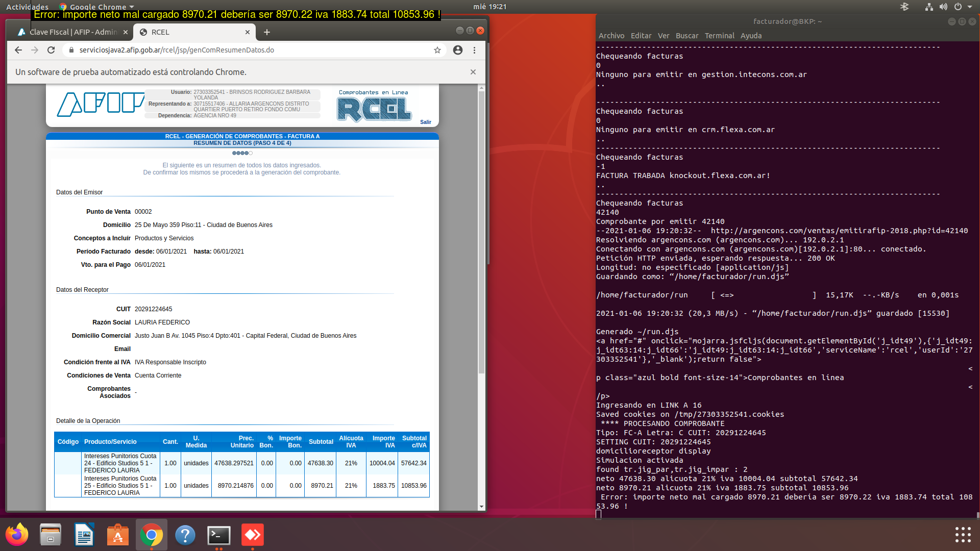Click the network status icon
Image resolution: width=980 pixels, height=551 pixels.
pos(929,7)
